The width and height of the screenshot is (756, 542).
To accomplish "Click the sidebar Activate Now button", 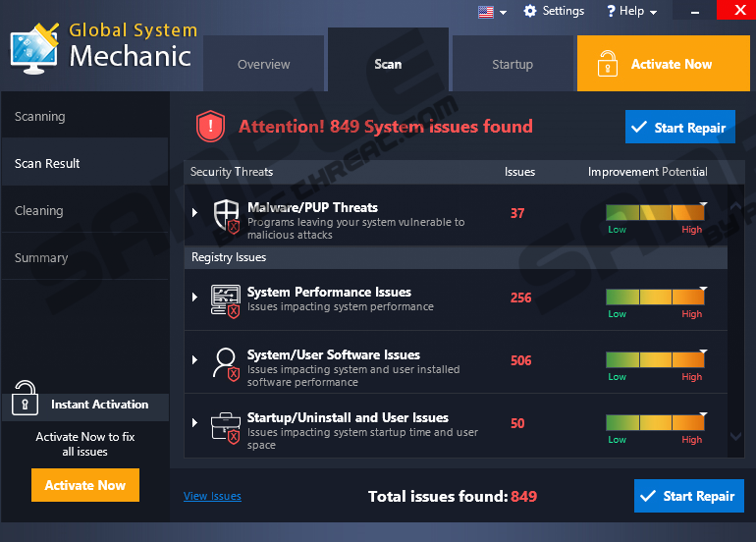I will [85, 485].
